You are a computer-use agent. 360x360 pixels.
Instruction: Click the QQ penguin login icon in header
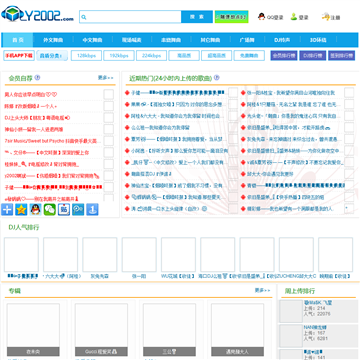pyautogui.click(x=262, y=17)
